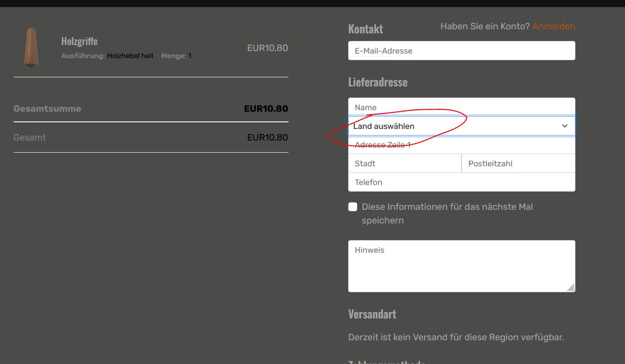
Task: Click the bold Gesamtsumme EUR10,80 amount
Action: click(x=266, y=109)
